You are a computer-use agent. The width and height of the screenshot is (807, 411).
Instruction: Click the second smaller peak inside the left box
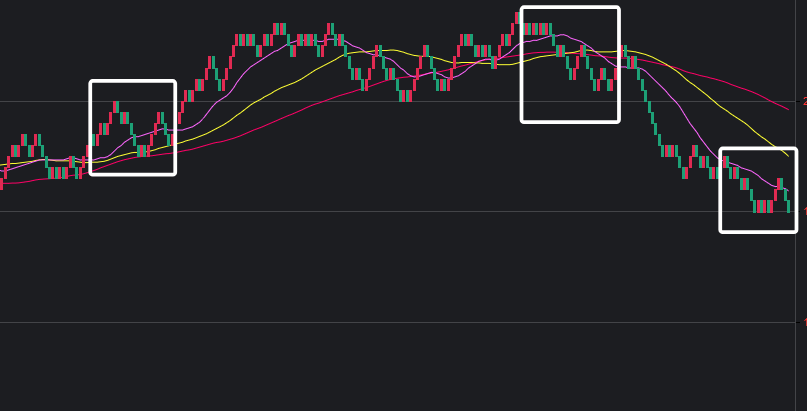tap(160, 118)
